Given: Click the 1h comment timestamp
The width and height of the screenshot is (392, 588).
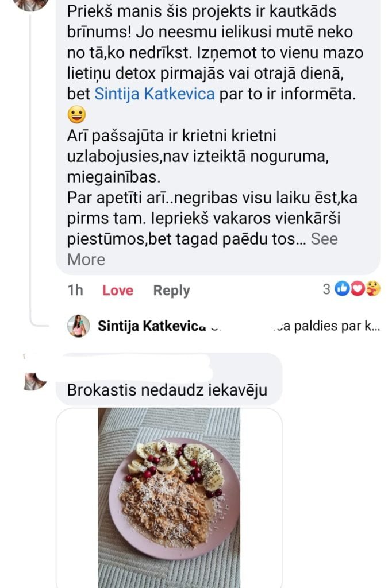Looking at the screenshot, I should (x=75, y=291).
